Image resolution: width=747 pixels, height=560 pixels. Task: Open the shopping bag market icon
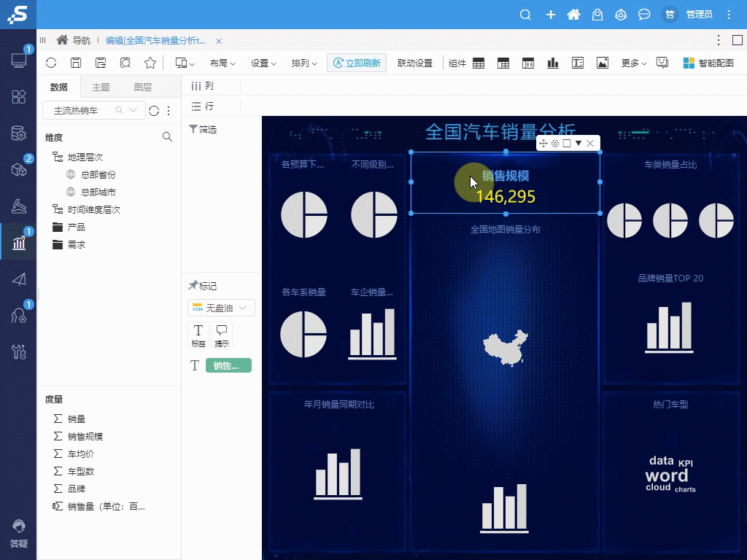click(x=597, y=15)
